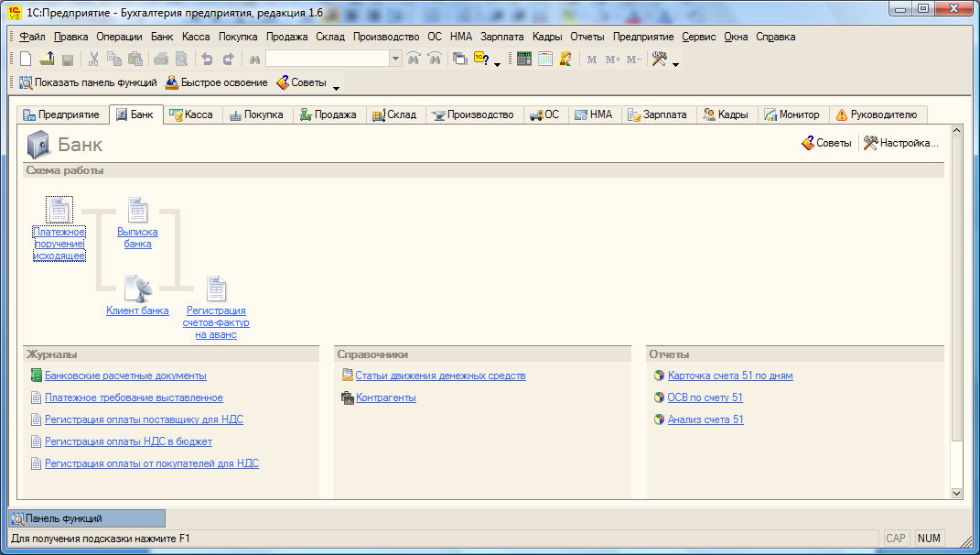980x555 pixels.
Task: Expand the tools toolbar options arrow
Action: [x=675, y=64]
